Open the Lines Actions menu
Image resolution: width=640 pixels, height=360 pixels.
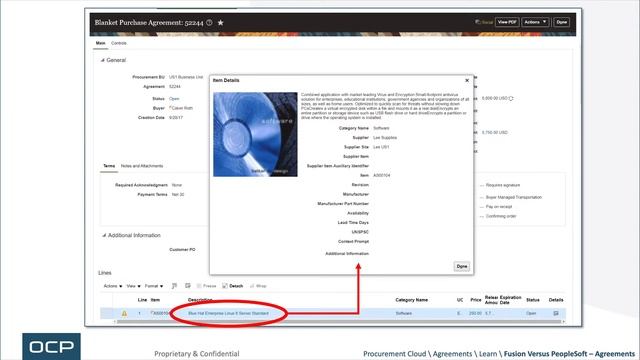click(x=113, y=286)
